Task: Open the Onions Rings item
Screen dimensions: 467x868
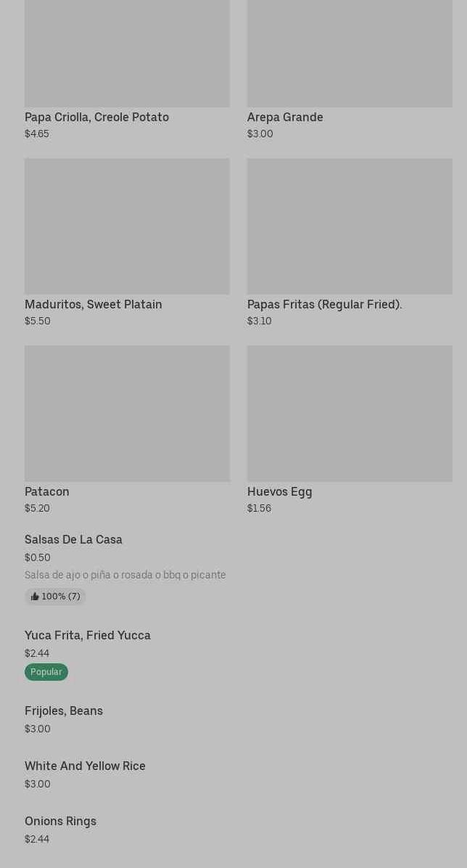Action: coord(60,821)
